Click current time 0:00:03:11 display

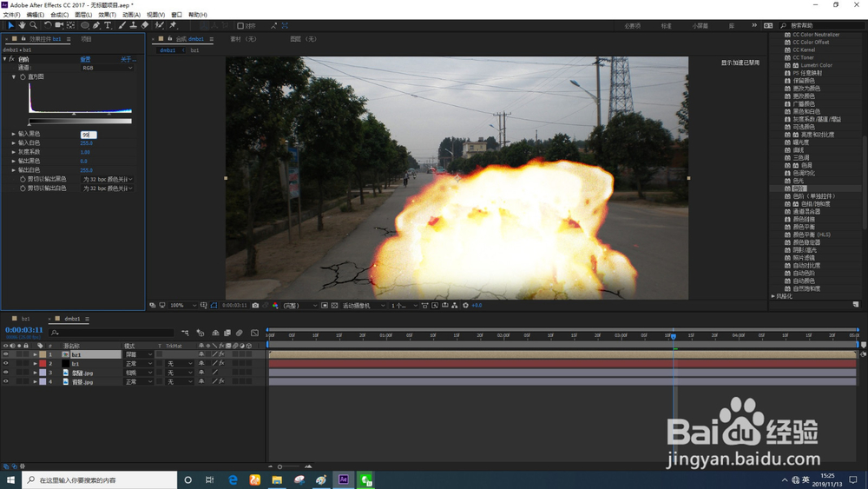[23, 330]
